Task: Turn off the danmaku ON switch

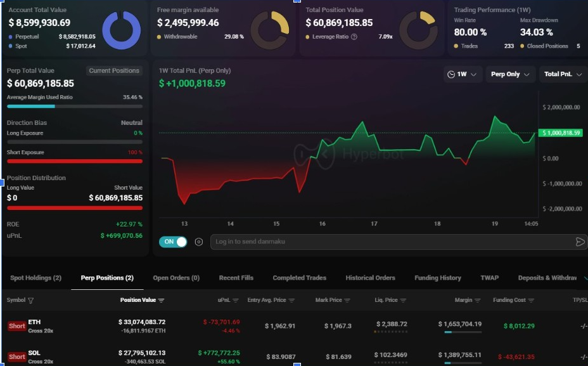Action: click(173, 242)
